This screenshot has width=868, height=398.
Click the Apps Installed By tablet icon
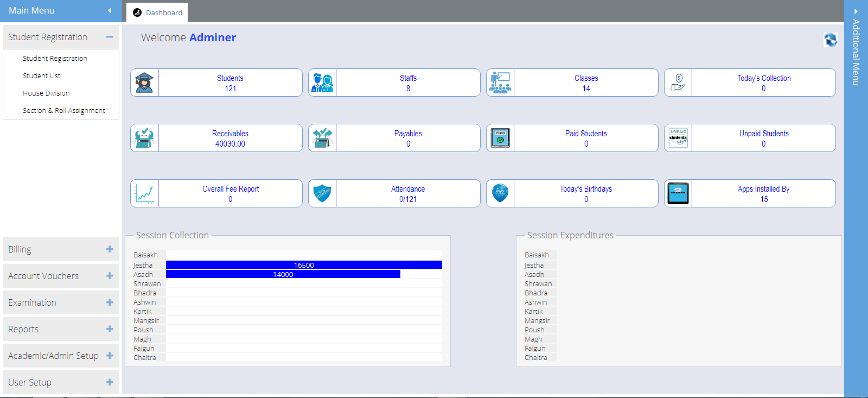678,193
